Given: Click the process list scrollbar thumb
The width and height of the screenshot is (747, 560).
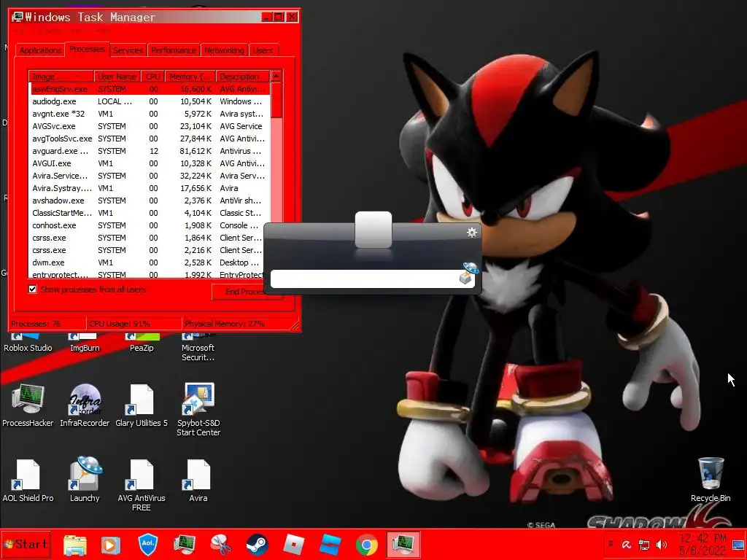Looking at the screenshot, I should click(x=276, y=100).
